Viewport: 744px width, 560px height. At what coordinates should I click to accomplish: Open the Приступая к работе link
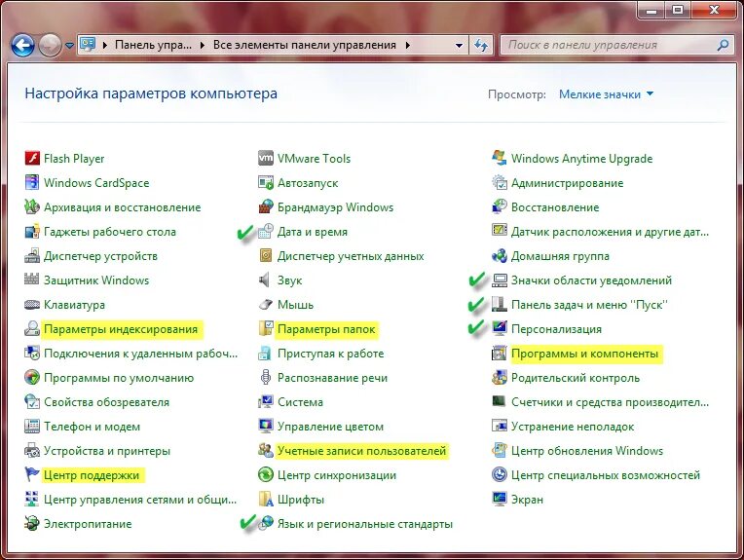tap(331, 354)
